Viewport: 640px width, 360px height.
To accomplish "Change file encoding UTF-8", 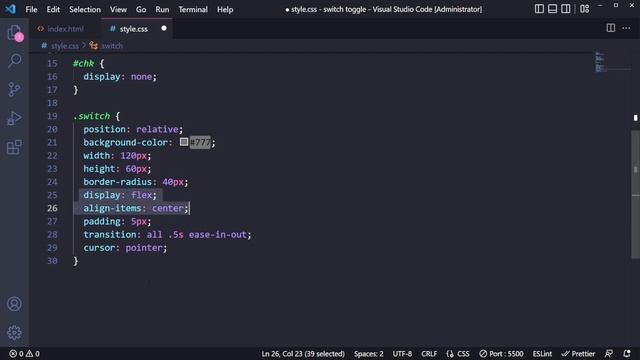I will pyautogui.click(x=402, y=354).
